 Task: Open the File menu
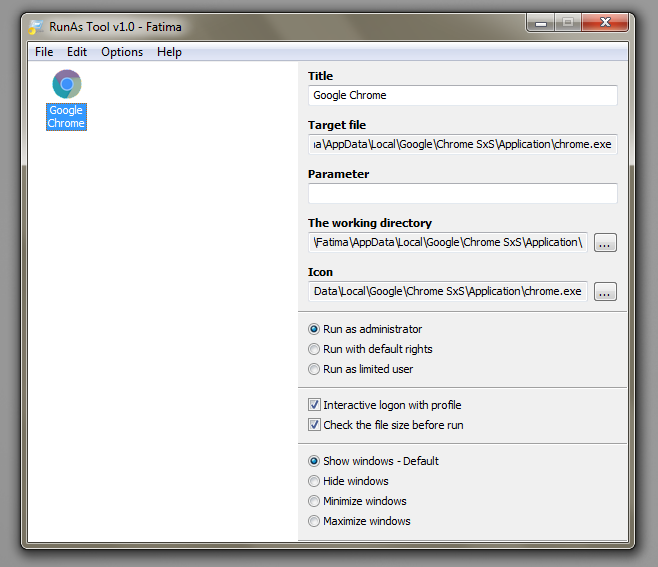[44, 52]
